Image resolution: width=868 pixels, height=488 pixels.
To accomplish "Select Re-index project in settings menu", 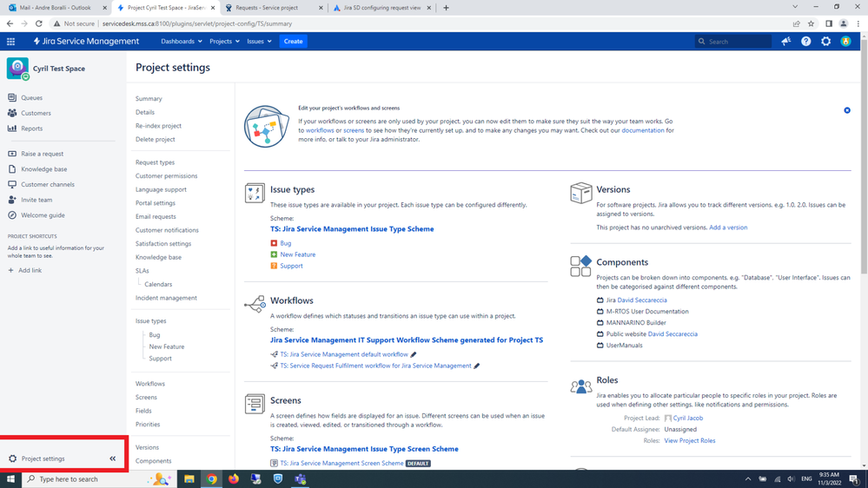I will pyautogui.click(x=158, y=126).
